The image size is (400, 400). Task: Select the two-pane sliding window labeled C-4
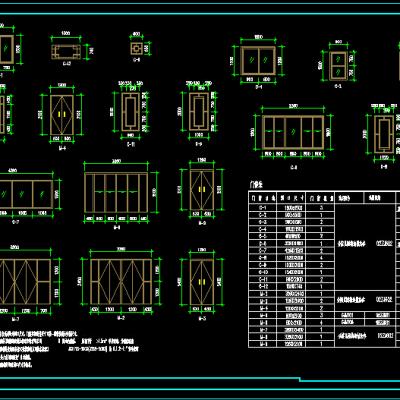(x=258, y=61)
